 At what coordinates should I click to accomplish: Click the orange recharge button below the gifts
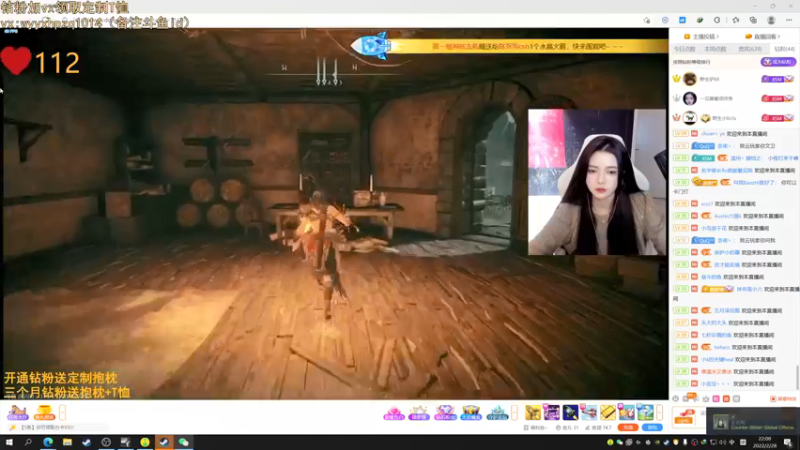pyautogui.click(x=628, y=428)
